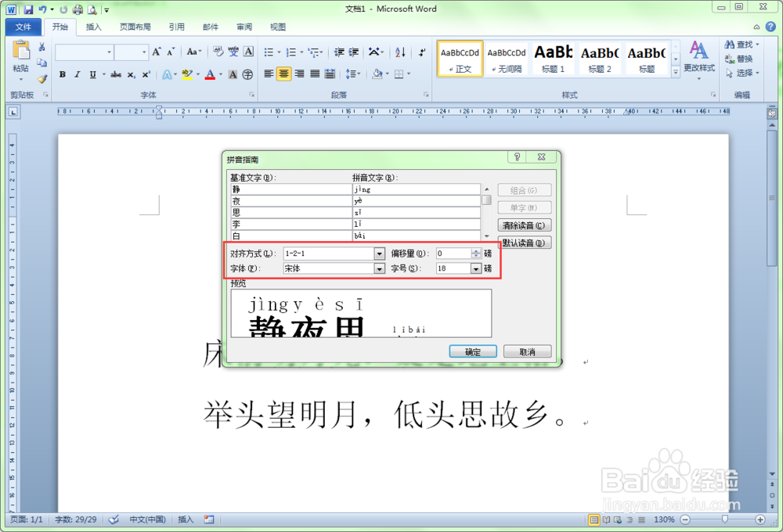This screenshot has width=783, height=532.
Task: Click the Phonetic Guide icon in ribbon
Action: [233, 52]
